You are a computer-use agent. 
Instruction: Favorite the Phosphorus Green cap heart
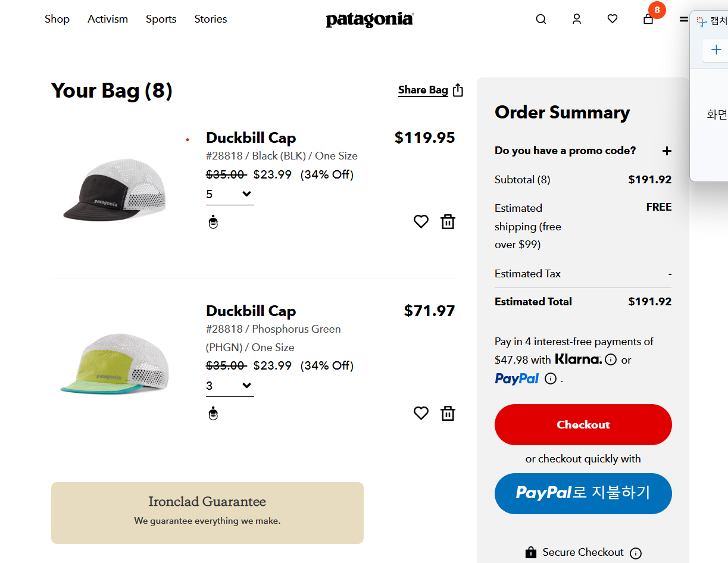pyautogui.click(x=421, y=413)
